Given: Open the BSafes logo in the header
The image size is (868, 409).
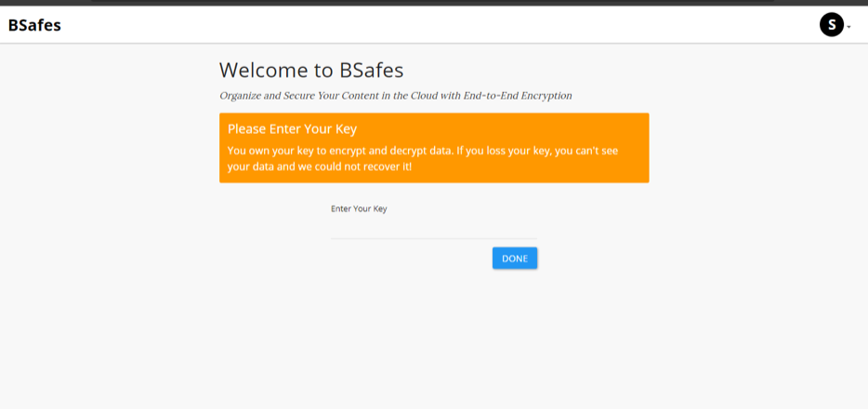Looking at the screenshot, I should pos(34,25).
